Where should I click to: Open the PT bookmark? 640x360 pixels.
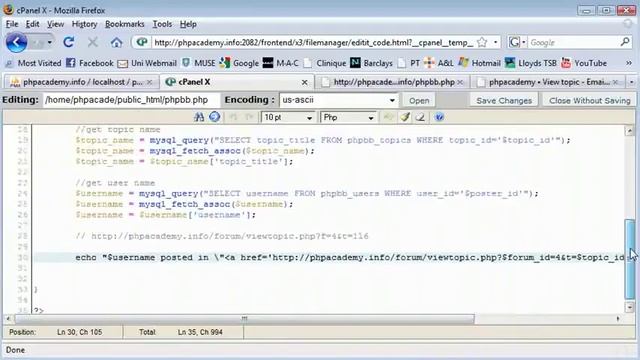point(409,63)
